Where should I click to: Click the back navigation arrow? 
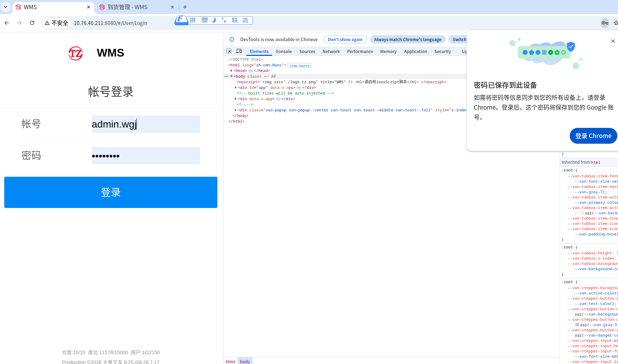(x=7, y=23)
